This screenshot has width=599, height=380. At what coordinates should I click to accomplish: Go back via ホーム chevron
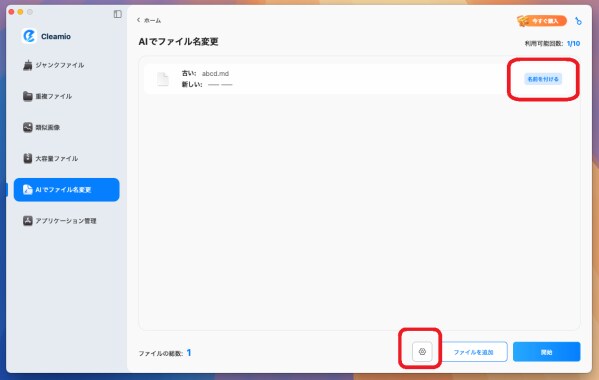[x=139, y=20]
